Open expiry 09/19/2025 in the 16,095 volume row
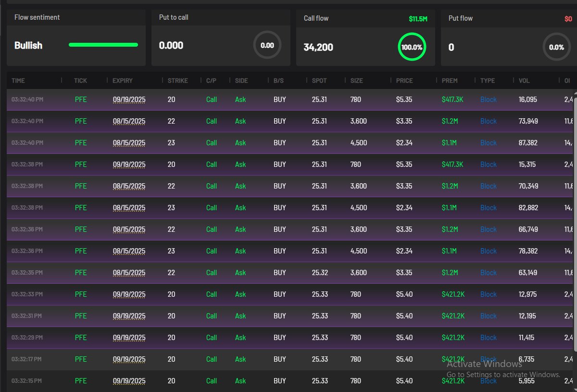Image resolution: width=577 pixels, height=392 pixels. click(x=129, y=100)
